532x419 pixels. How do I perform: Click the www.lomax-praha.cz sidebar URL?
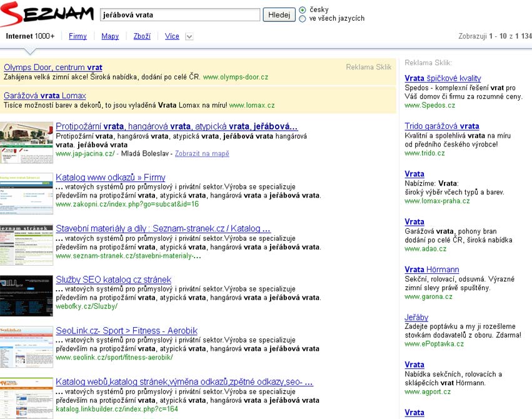437,201
